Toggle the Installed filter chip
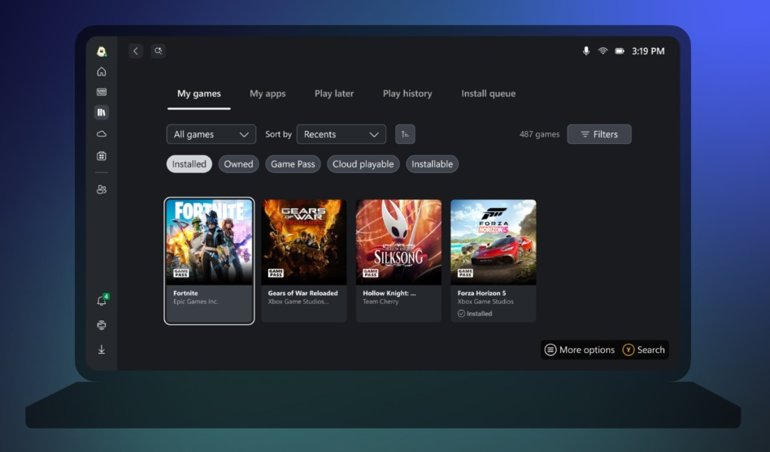The width and height of the screenshot is (770, 452). click(x=189, y=164)
